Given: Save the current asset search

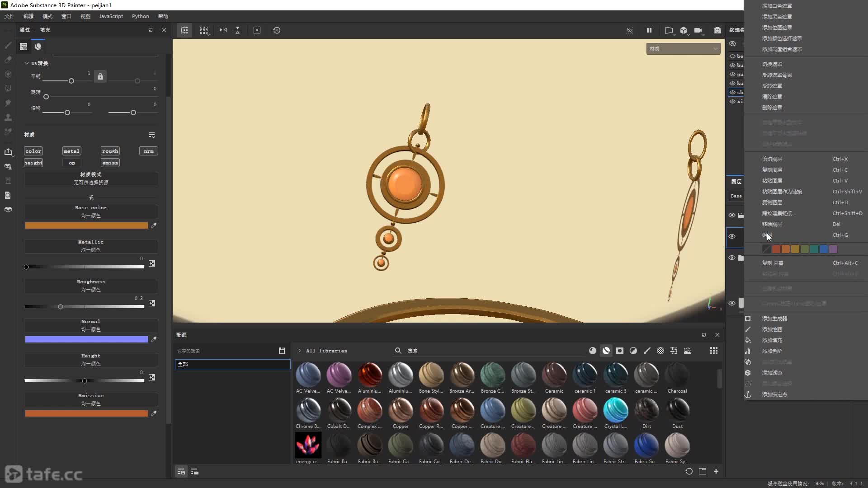Looking at the screenshot, I should [x=282, y=351].
